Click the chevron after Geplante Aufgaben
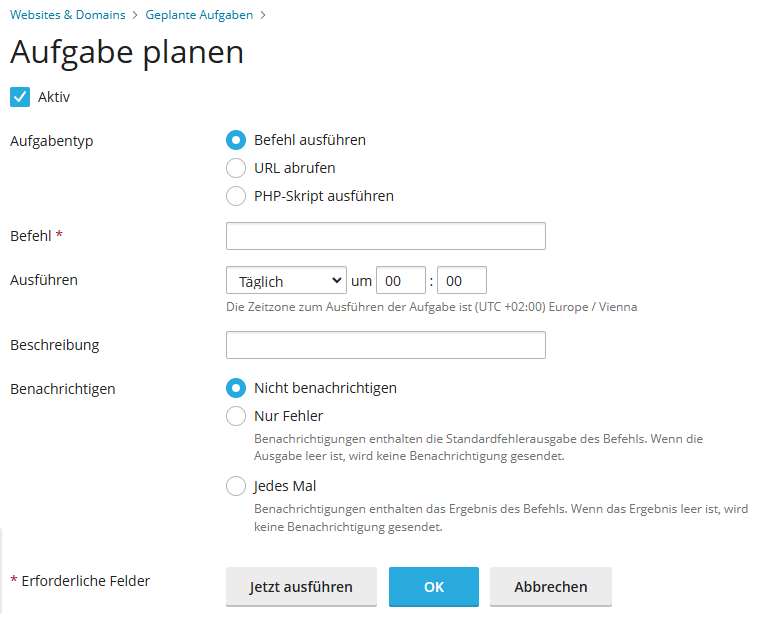The width and height of the screenshot is (767, 628). [x=263, y=16]
